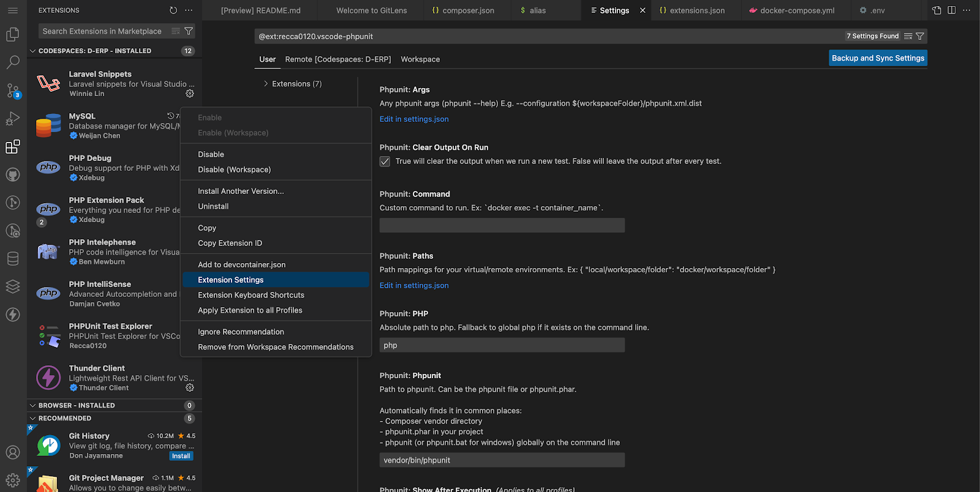This screenshot has height=492, width=980.
Task: Install the Git History extension
Action: 181,456
